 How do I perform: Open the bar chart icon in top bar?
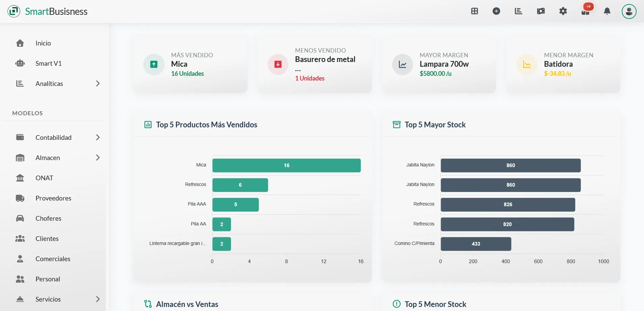[x=519, y=11]
